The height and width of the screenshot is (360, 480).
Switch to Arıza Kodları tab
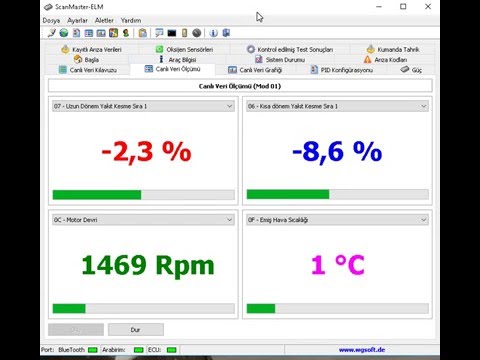click(x=385, y=60)
